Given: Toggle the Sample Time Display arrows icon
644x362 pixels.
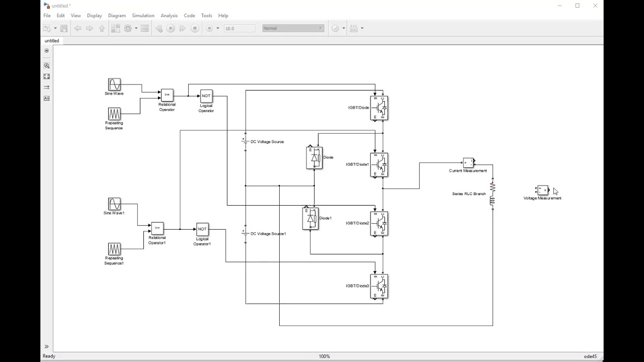Looking at the screenshot, I should (x=47, y=87).
